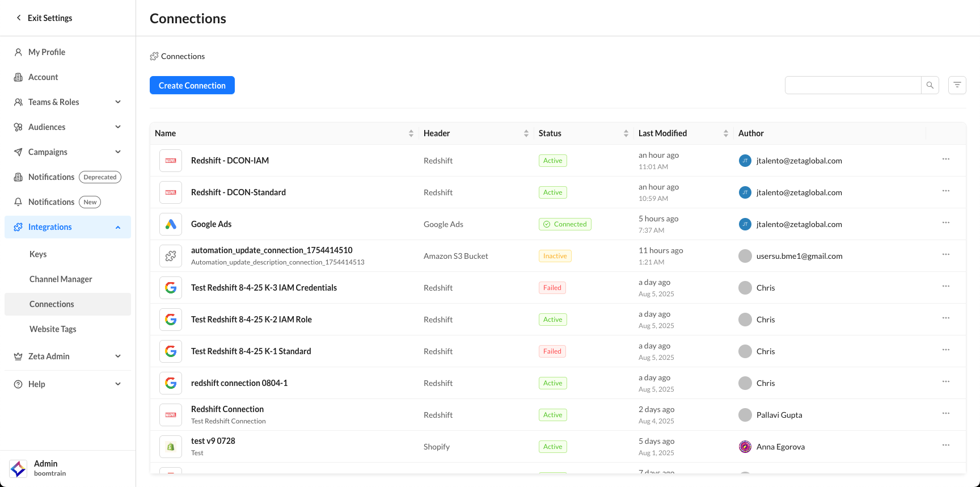The height and width of the screenshot is (487, 980).
Task: Focus the connections search input field
Action: click(x=852, y=85)
